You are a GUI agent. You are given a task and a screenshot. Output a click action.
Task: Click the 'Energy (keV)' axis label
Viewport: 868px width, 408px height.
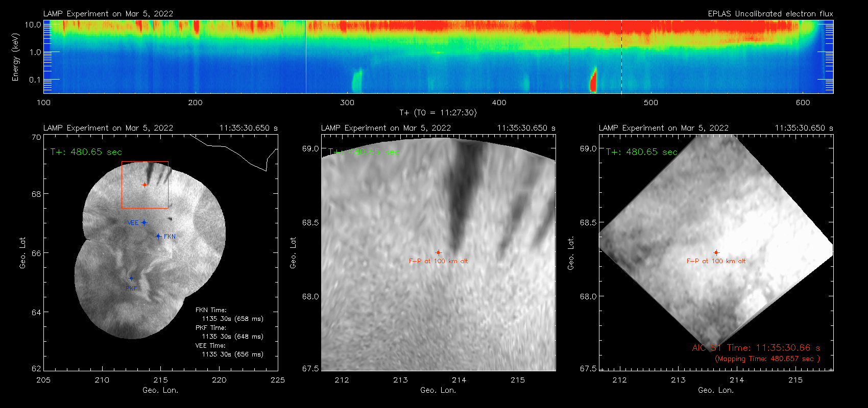coord(15,57)
